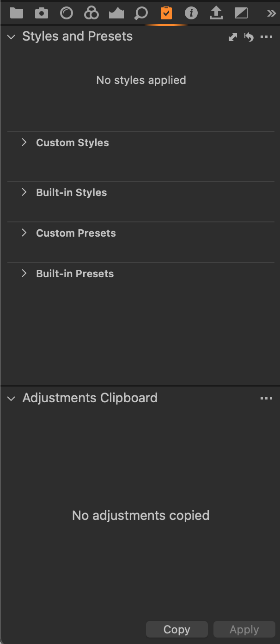Open the Library folder tool tab
Screen dimensions: 280x644
point(17,13)
